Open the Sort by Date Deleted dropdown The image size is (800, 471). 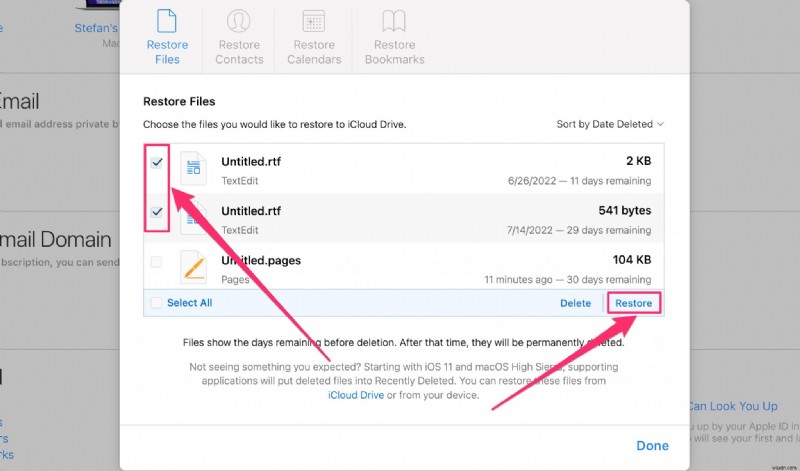click(610, 124)
